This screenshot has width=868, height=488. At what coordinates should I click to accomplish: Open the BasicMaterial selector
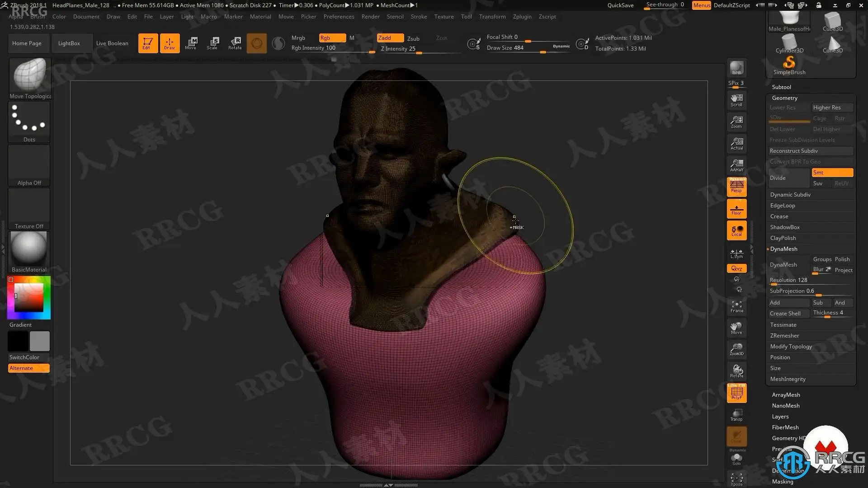coord(29,252)
